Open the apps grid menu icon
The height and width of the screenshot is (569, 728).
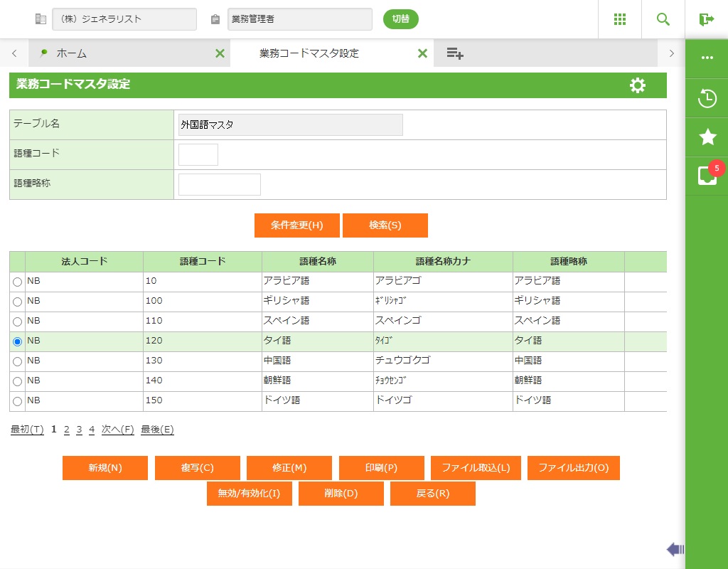point(620,19)
